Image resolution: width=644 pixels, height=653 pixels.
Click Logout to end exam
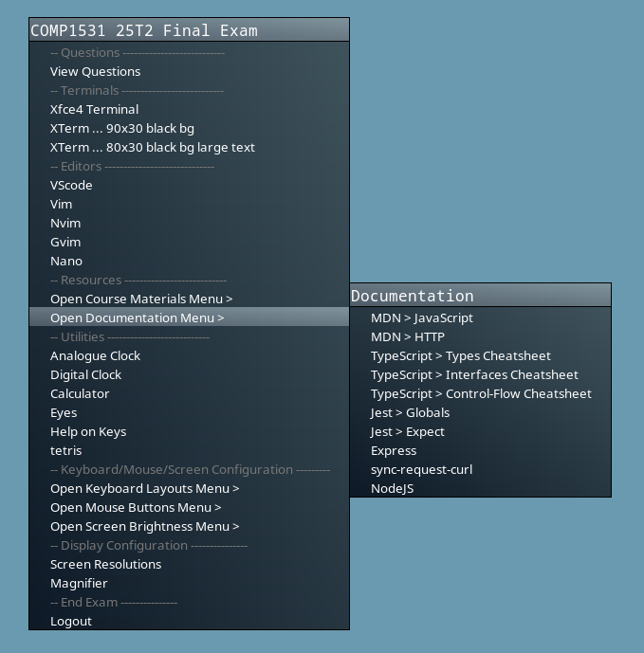(71, 622)
